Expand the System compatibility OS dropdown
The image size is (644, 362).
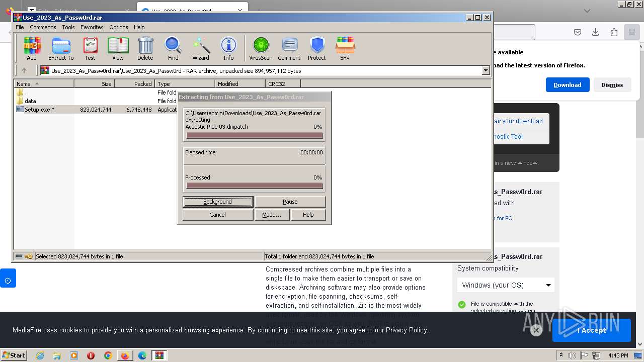tap(506, 285)
